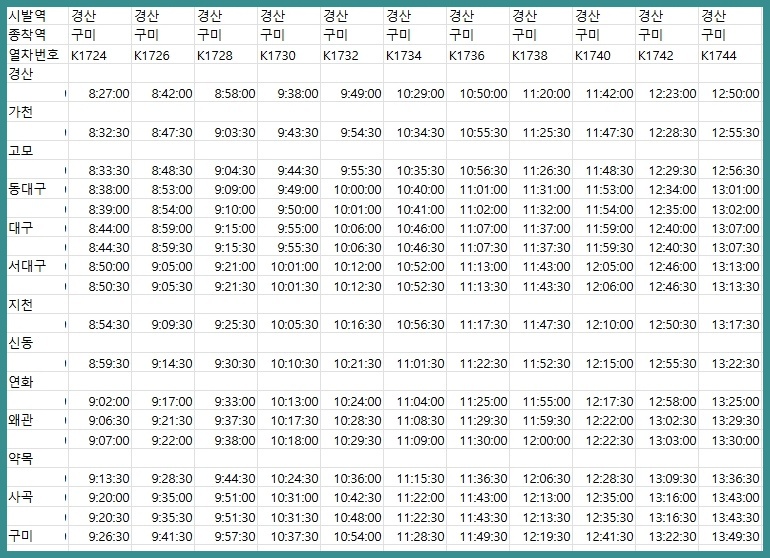
Task: Select the 8:32:30 cell in 가천 row
Action: (100, 132)
